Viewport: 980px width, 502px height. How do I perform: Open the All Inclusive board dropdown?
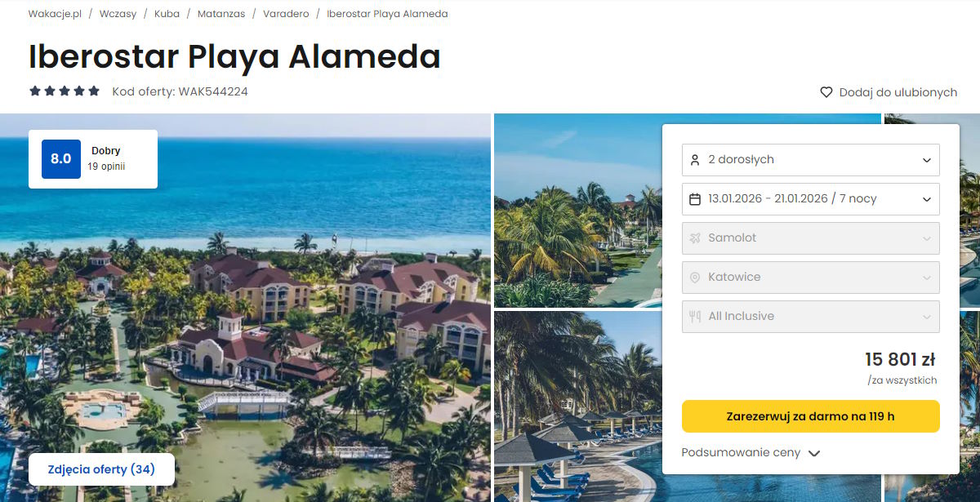(x=810, y=317)
